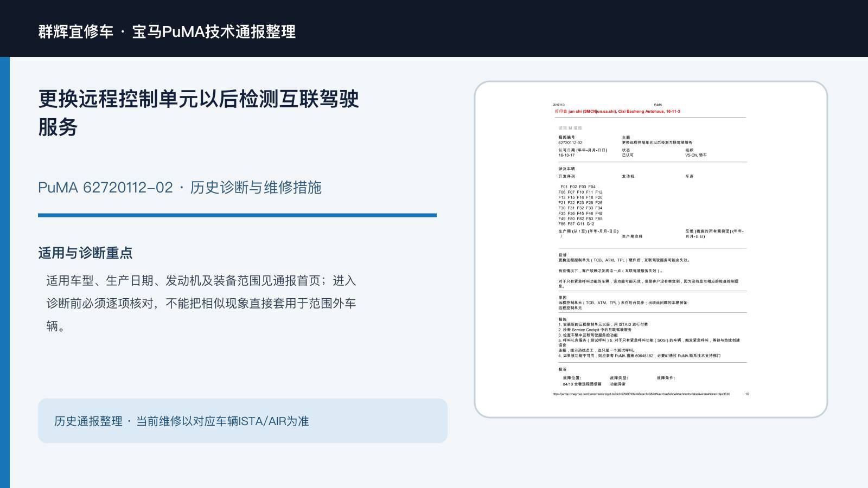The height and width of the screenshot is (488, 868).
Task: Click the subtitle PuMA 62720112-02 历史诊断与维修措施
Action: [x=180, y=188]
